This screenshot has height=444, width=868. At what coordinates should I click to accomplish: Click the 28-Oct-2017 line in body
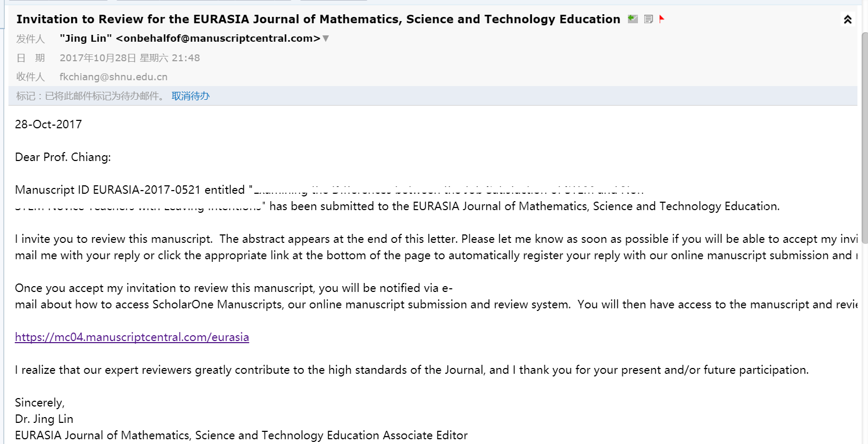pos(49,125)
